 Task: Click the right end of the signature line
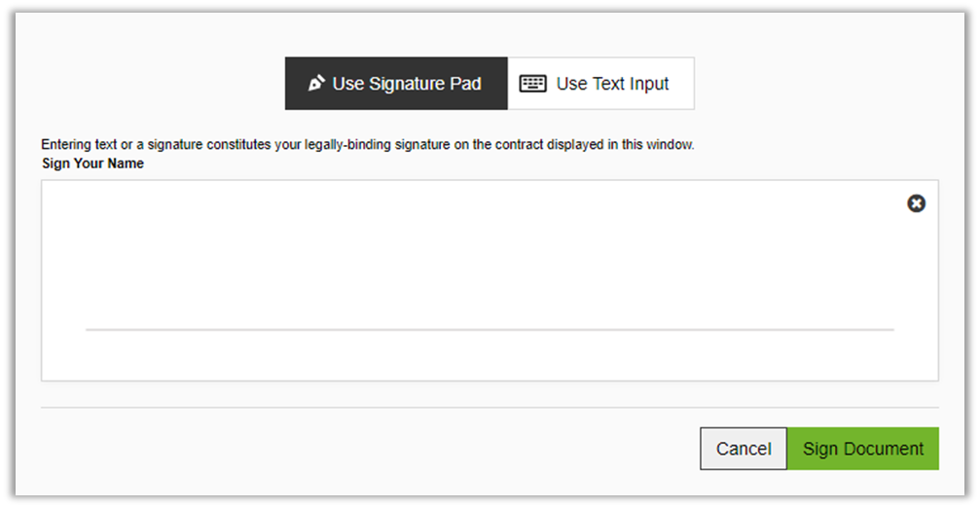(889, 330)
